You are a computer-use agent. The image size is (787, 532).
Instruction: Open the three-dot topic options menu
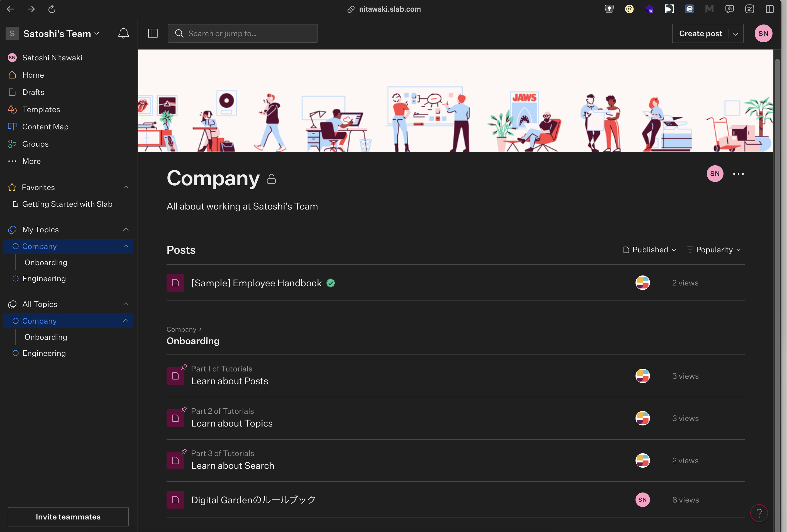pos(738,174)
